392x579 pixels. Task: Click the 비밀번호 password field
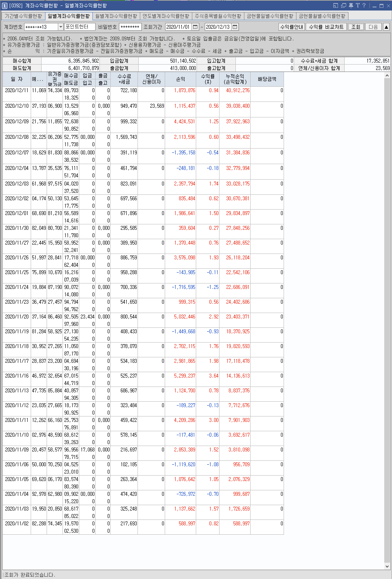click(130, 27)
